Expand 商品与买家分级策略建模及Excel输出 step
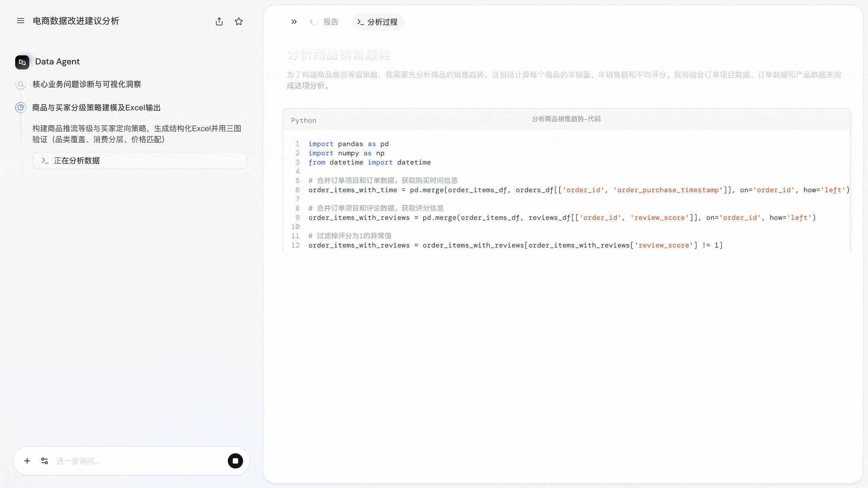 coord(96,108)
